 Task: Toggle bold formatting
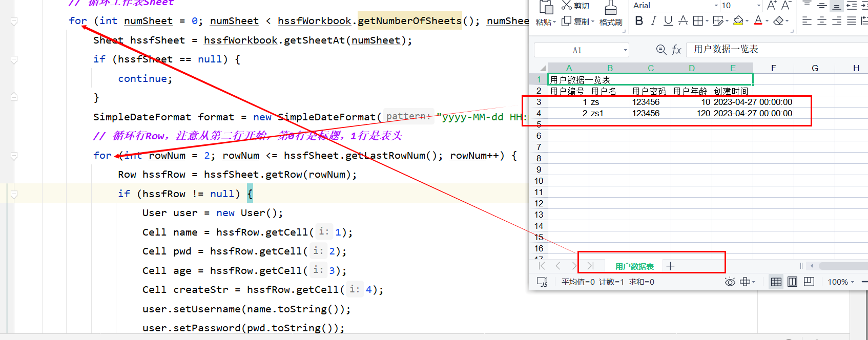(x=639, y=21)
